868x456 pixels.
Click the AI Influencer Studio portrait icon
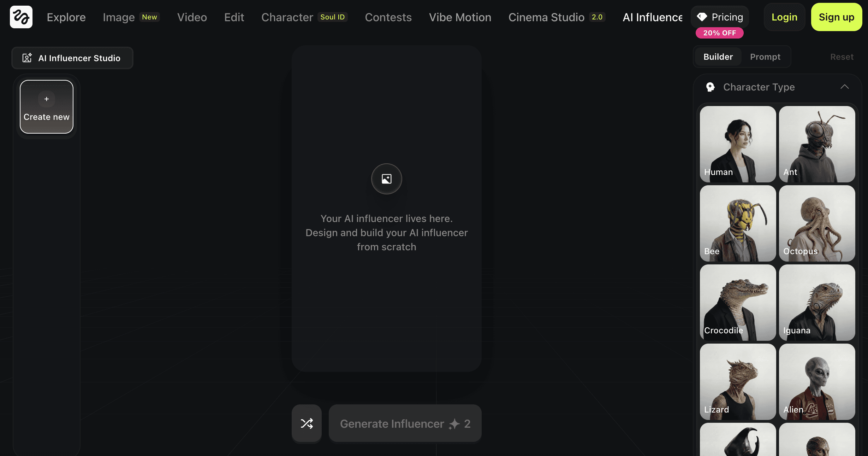point(27,58)
